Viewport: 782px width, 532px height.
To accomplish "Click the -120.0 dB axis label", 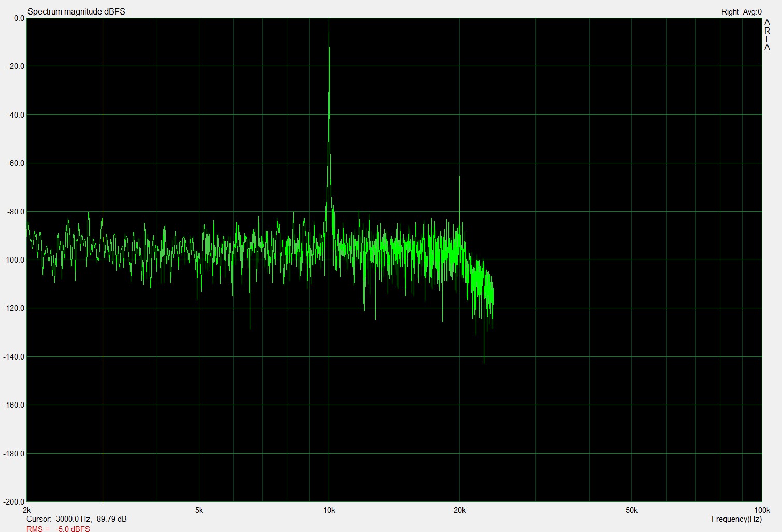I will [14, 308].
